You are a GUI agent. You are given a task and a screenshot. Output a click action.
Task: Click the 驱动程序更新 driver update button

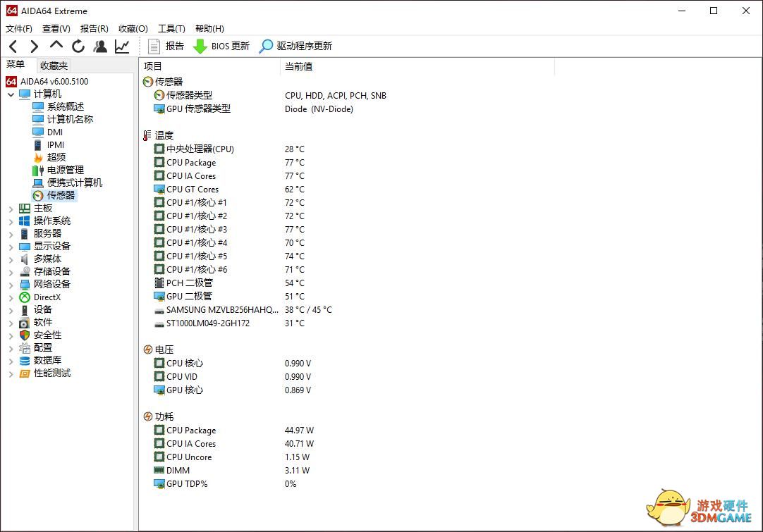(295, 47)
